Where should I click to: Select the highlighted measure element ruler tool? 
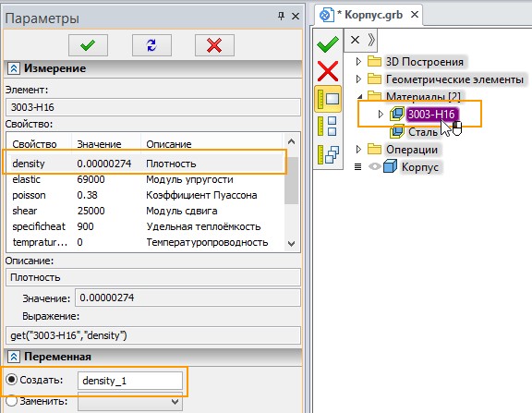(328, 99)
